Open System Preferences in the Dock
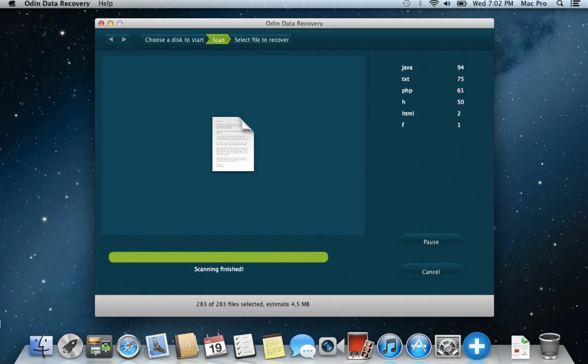 447,346
